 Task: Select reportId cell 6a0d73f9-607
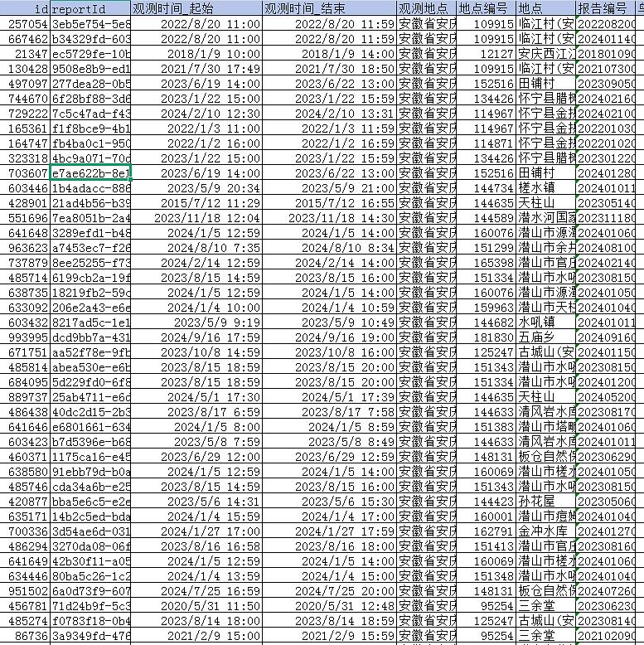pos(90,591)
